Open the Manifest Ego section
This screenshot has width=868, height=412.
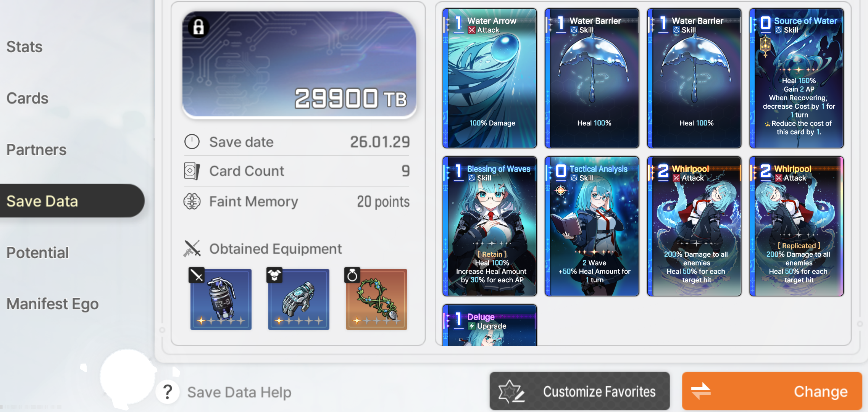(52, 304)
